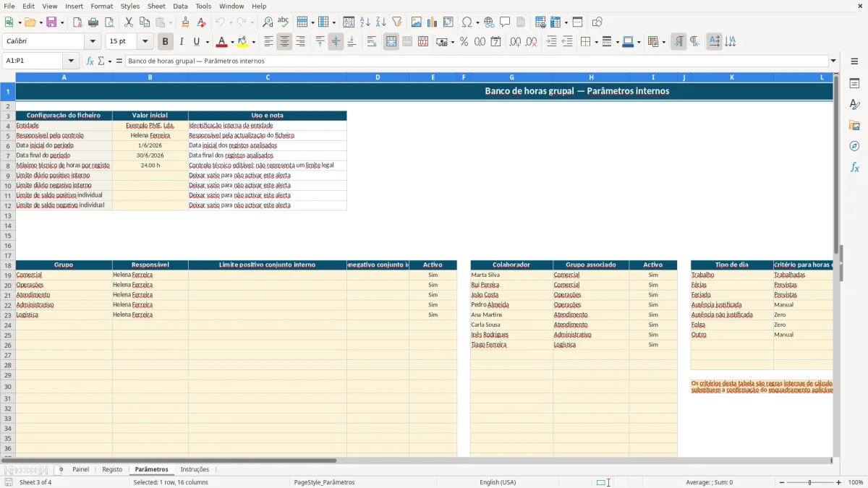Clone formatting with the paintbrush icon
Image resolution: width=868 pixels, height=488 pixels.
point(186,22)
